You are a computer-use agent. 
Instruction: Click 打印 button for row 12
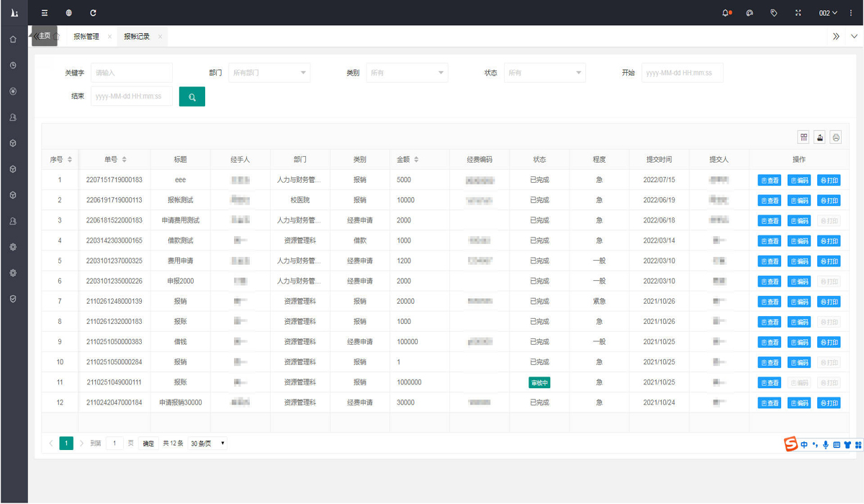(829, 403)
